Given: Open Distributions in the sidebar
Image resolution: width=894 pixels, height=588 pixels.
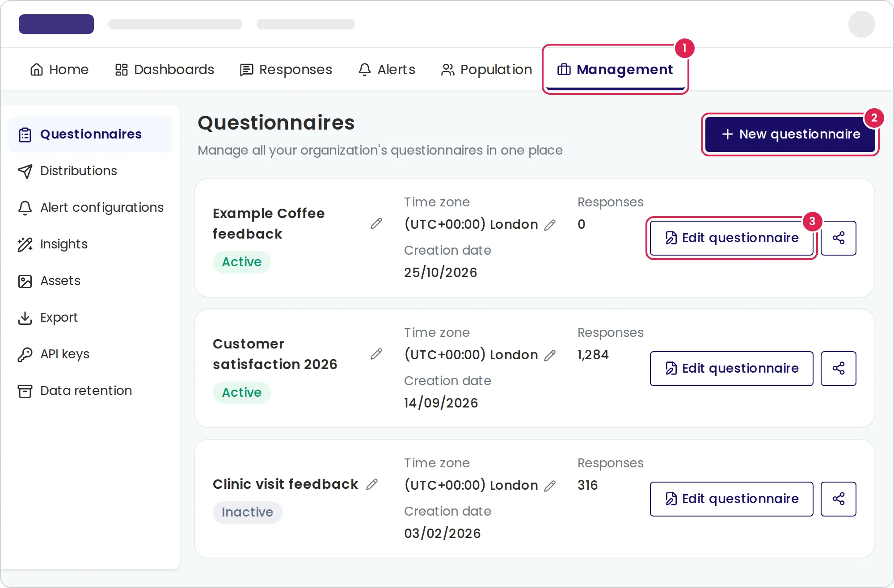Looking at the screenshot, I should coord(90,171).
